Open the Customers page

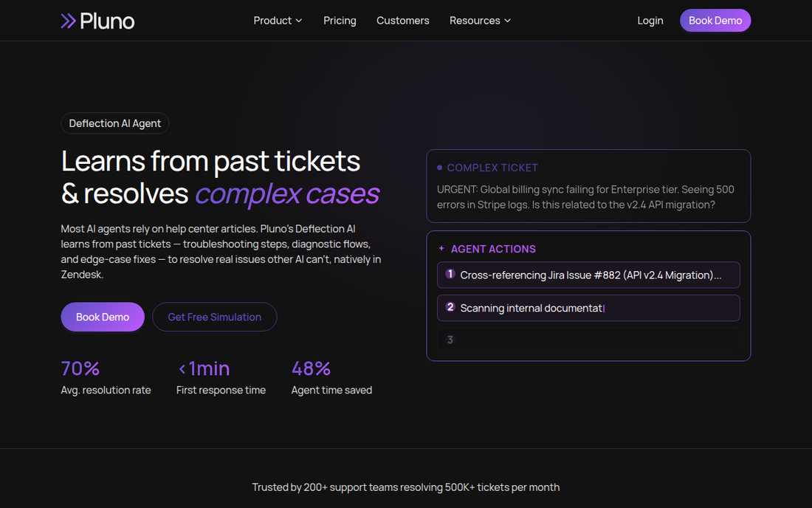coord(403,21)
